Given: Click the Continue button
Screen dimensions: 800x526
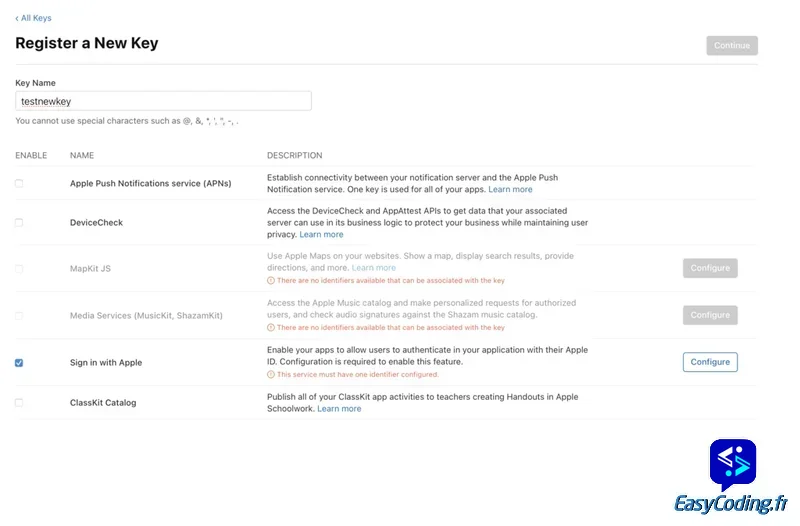Looking at the screenshot, I should pyautogui.click(x=731, y=45).
